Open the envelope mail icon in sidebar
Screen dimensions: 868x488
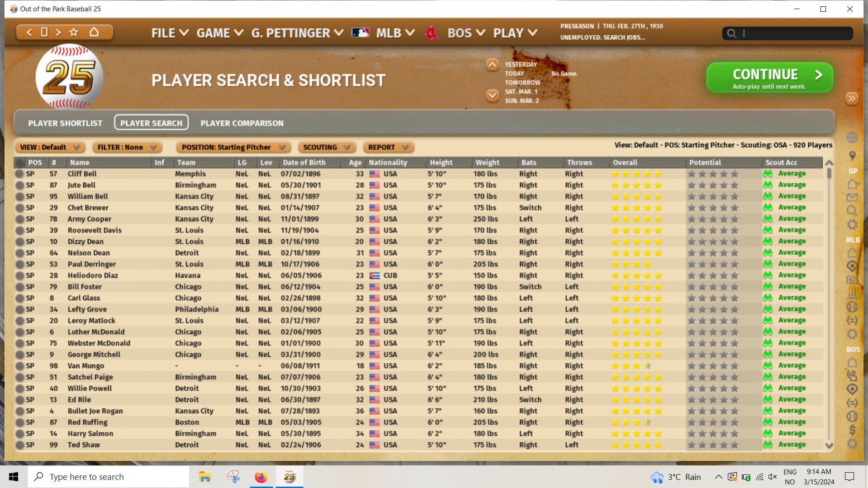pyautogui.click(x=852, y=197)
